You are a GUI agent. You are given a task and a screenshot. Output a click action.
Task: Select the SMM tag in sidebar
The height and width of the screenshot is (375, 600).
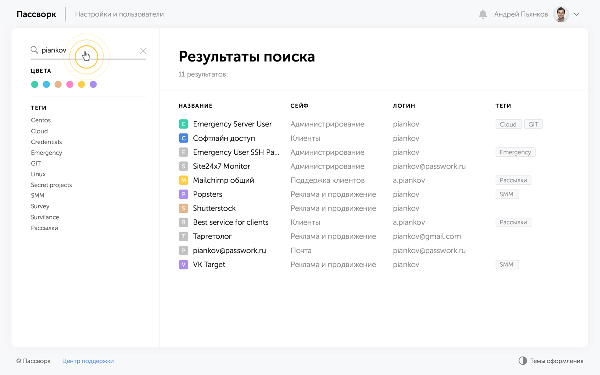[x=38, y=196]
